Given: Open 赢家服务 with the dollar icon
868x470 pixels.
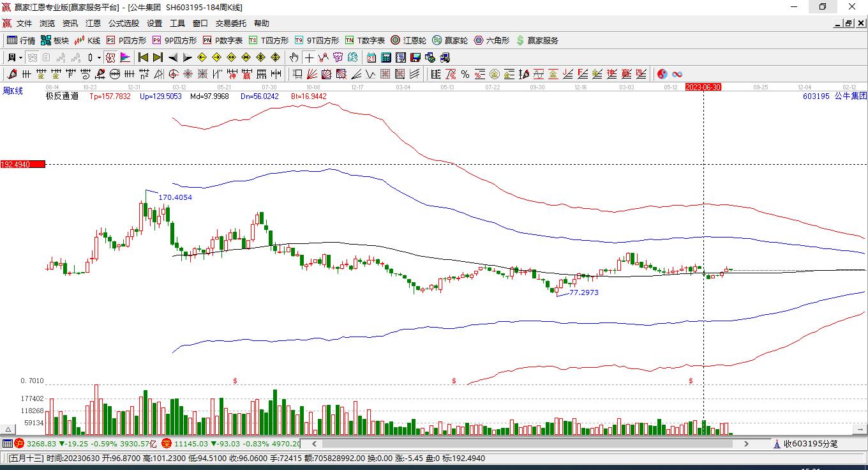Looking at the screenshot, I should [537, 40].
